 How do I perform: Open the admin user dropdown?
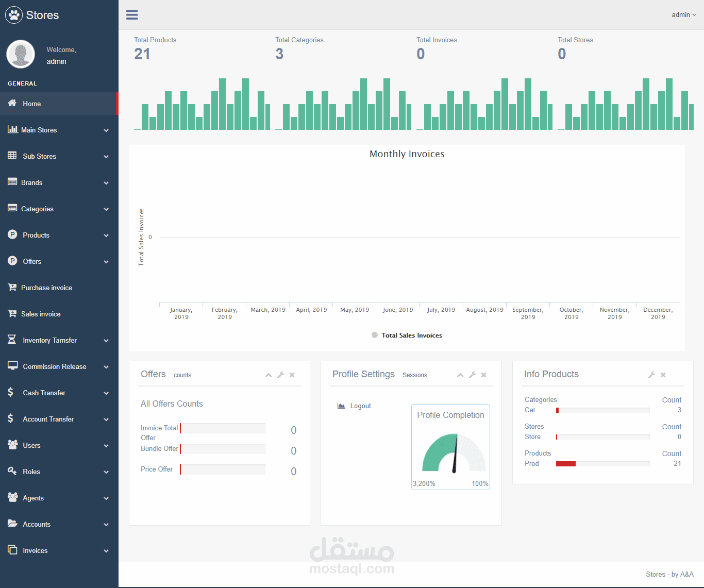[x=684, y=14]
